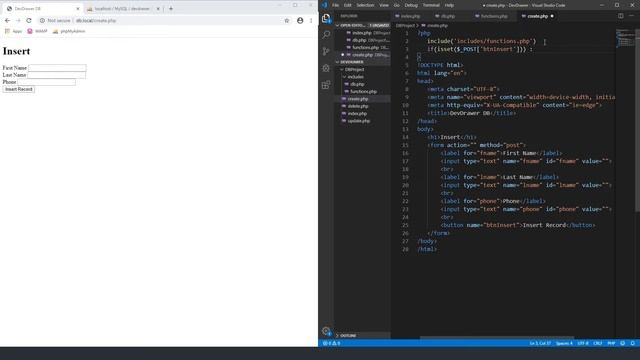Change Spaces: 4 indentation setting
The image size is (640, 360).
564,343
